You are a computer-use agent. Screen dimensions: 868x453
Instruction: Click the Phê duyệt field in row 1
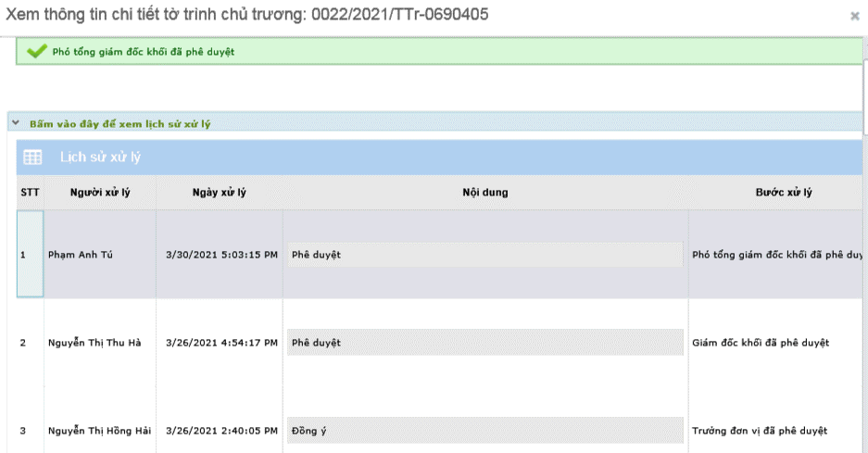coord(484,255)
